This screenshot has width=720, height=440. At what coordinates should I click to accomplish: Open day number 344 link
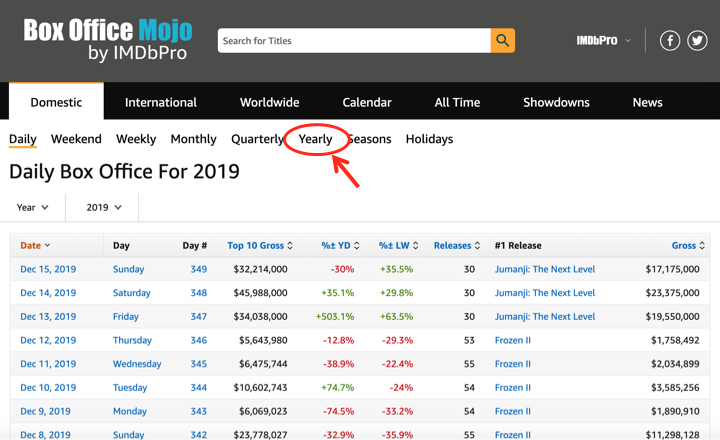click(199, 388)
